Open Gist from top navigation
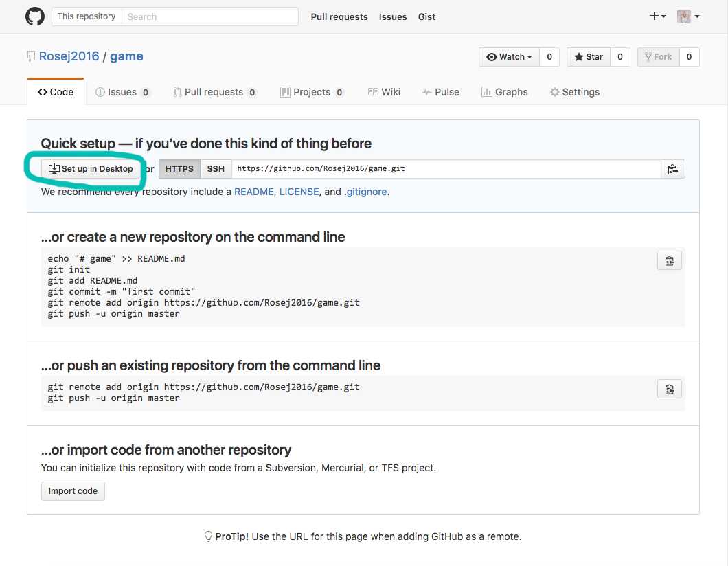 pyautogui.click(x=426, y=16)
